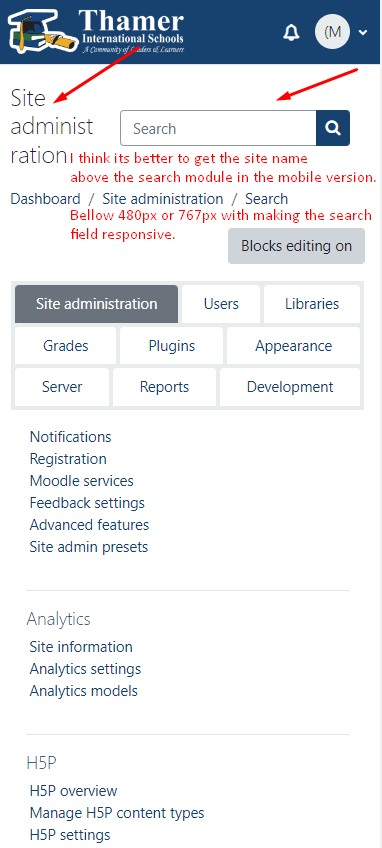Open the Development tab
Screen dimensions: 382x848
290,387
